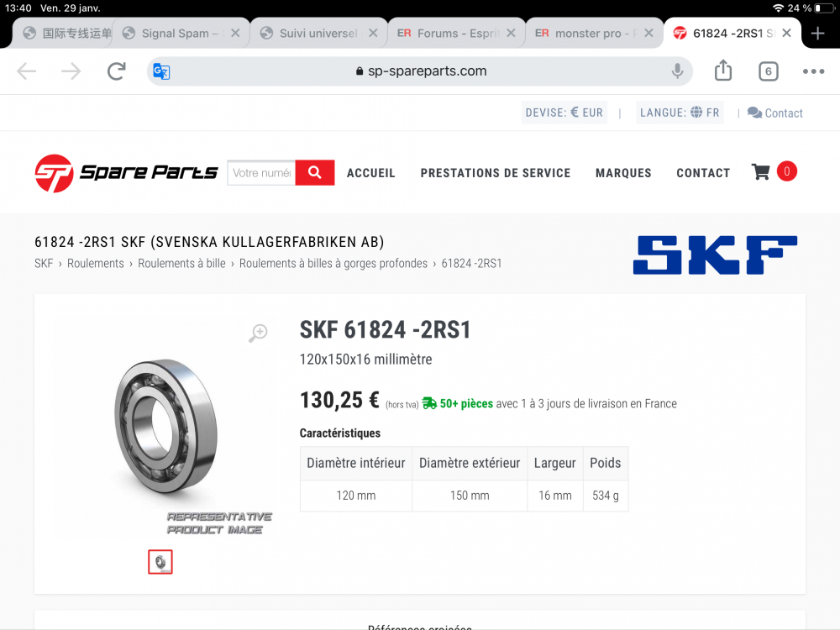Close the 61824 -2RS1 tab
Image resolution: width=840 pixels, height=630 pixels.
click(x=786, y=34)
